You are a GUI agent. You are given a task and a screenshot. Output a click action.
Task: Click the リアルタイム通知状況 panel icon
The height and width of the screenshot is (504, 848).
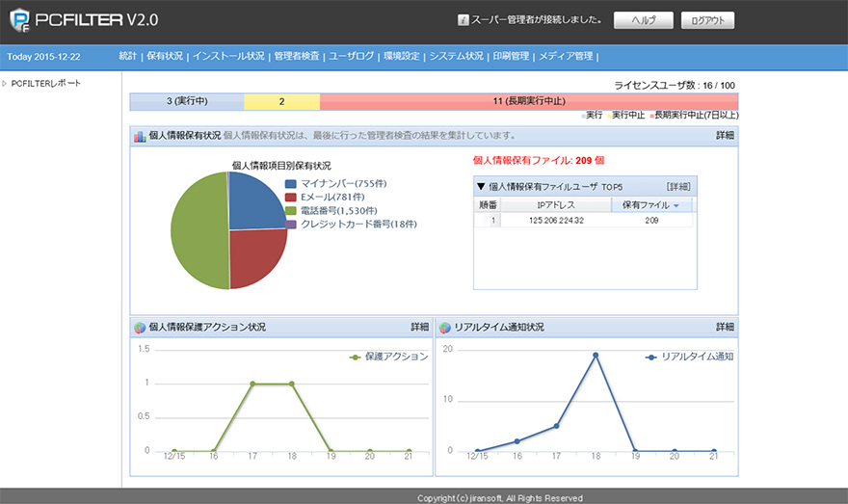pos(445,328)
